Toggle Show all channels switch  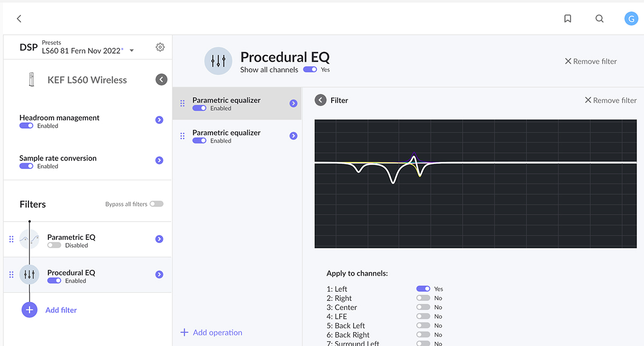[310, 70]
